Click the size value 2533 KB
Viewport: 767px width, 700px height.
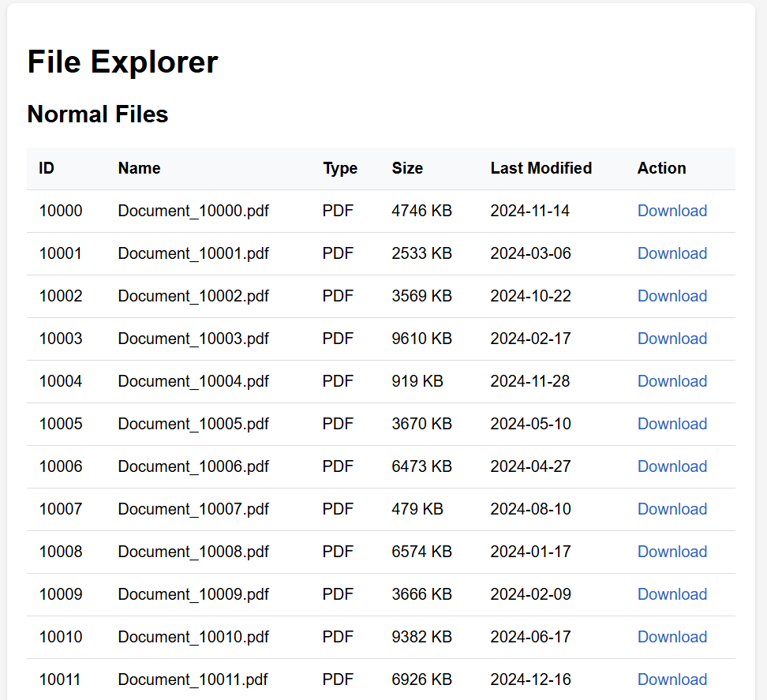tap(421, 253)
